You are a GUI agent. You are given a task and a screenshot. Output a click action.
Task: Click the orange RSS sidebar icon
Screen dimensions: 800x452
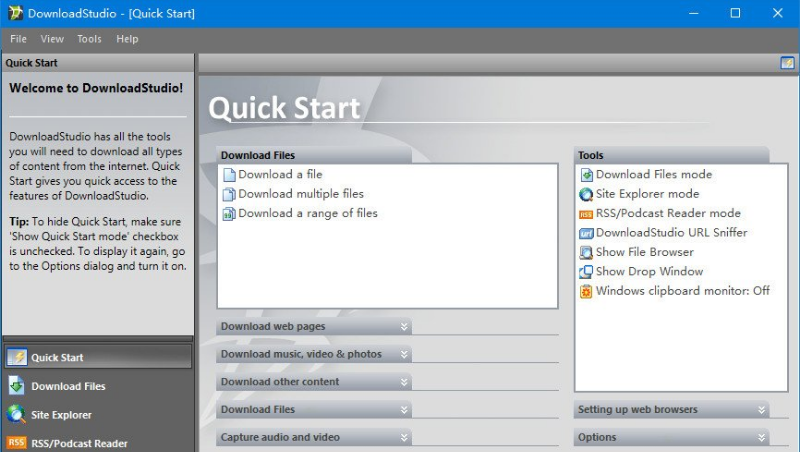click(x=16, y=442)
